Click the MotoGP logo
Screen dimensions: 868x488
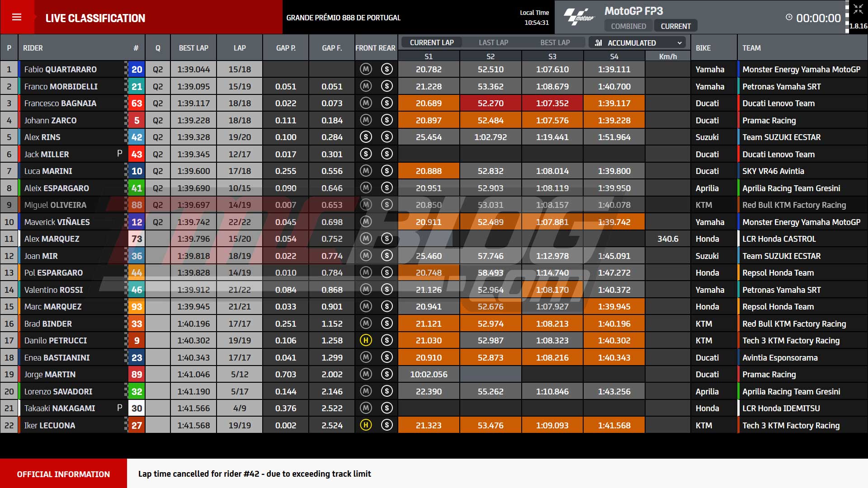pos(579,17)
